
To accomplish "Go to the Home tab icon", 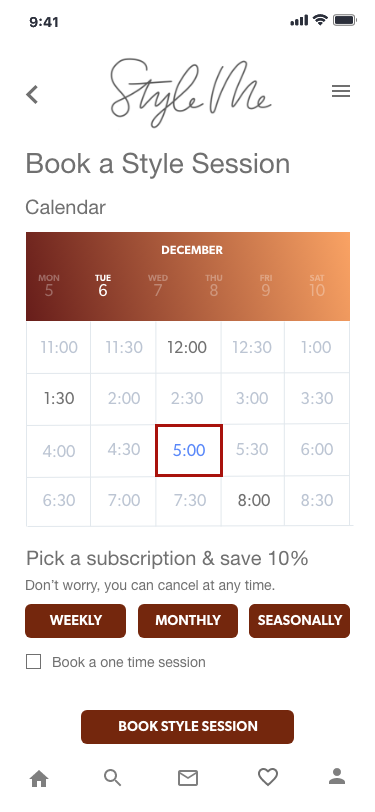I will tap(39, 778).
